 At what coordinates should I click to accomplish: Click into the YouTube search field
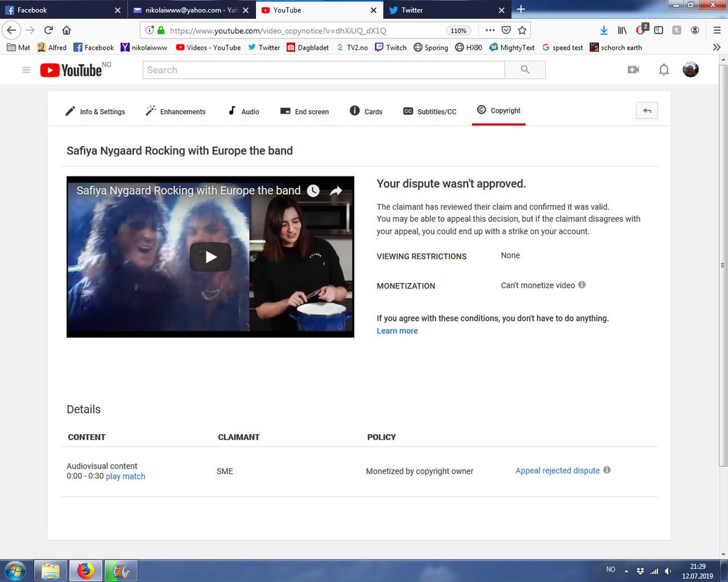[x=324, y=70]
